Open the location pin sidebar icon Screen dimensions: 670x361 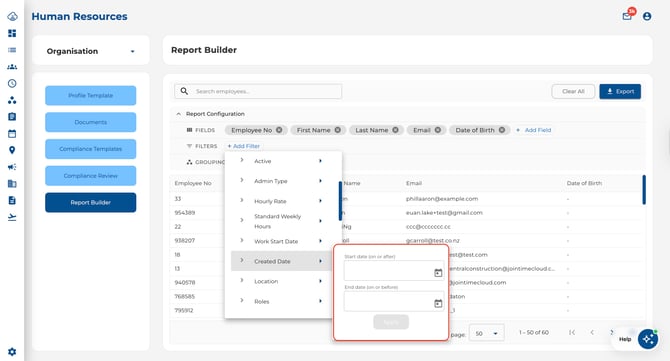click(x=12, y=150)
